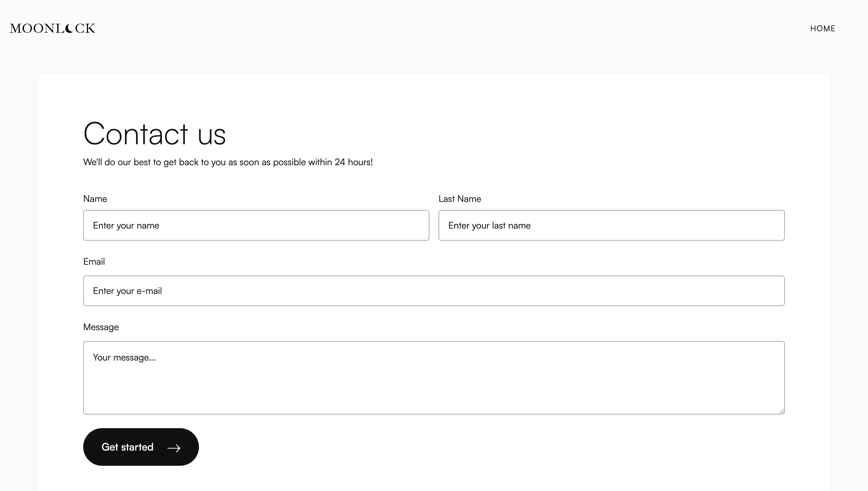Click inside the Message text area
This screenshot has width=868, height=491.
(434, 378)
